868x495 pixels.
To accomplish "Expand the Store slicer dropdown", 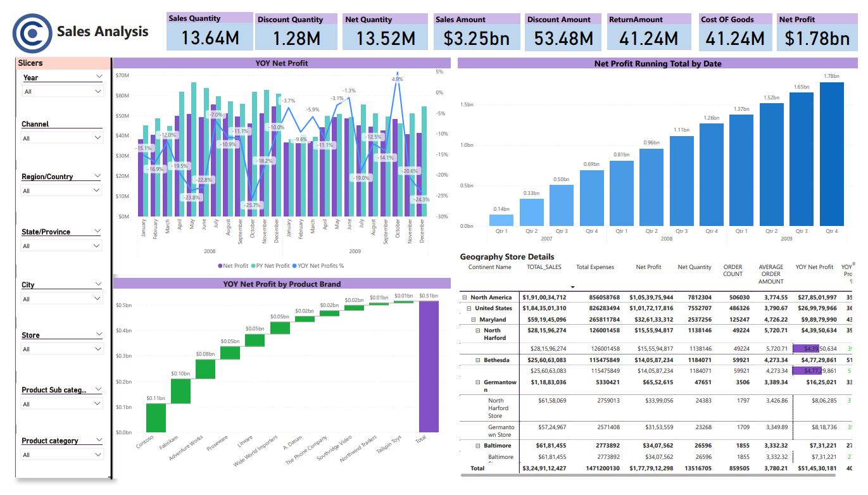I will click(61, 349).
